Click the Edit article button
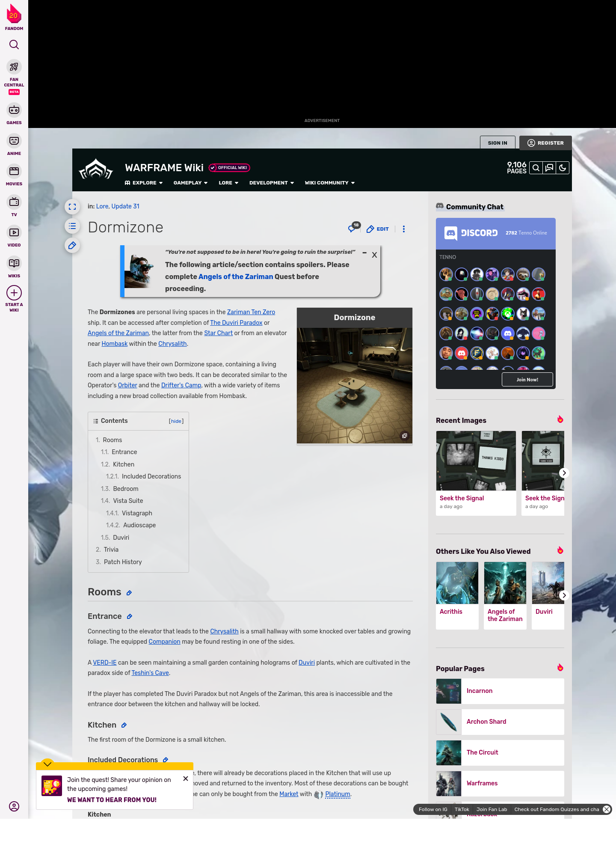 click(378, 229)
